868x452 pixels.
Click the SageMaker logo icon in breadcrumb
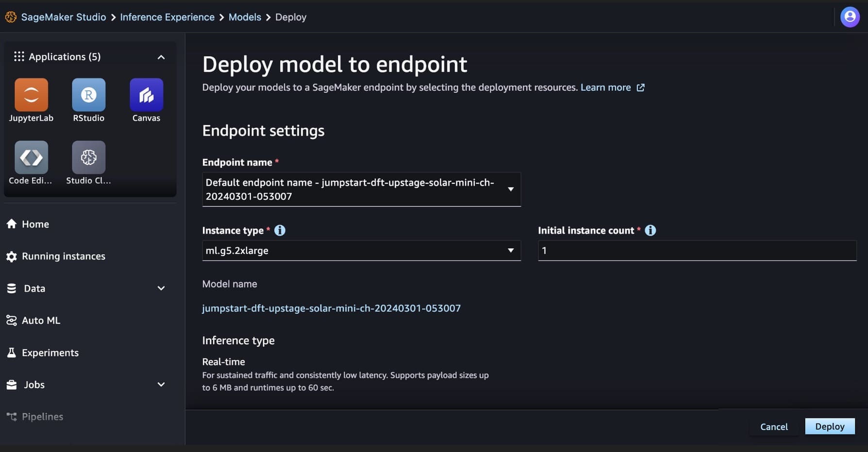coord(11,17)
